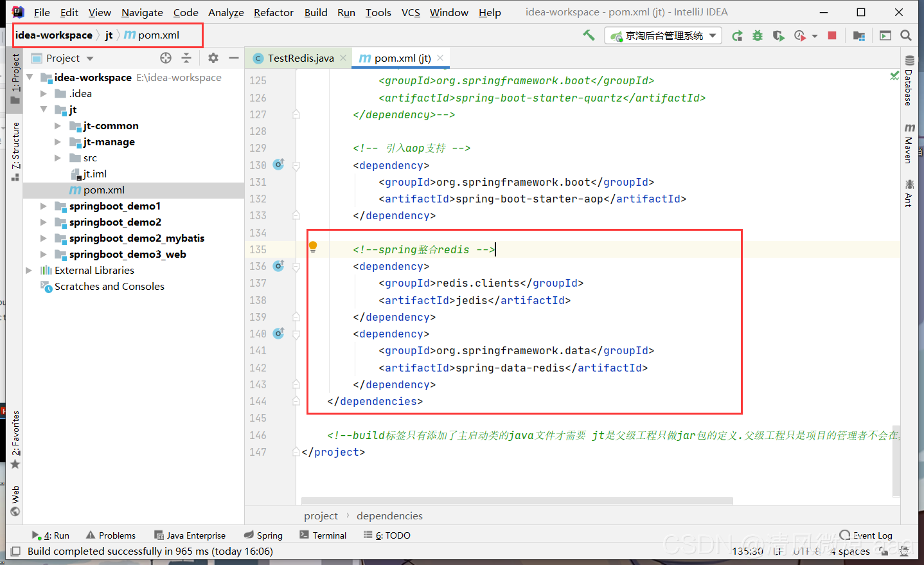Expand the jt-manage module

58,141
